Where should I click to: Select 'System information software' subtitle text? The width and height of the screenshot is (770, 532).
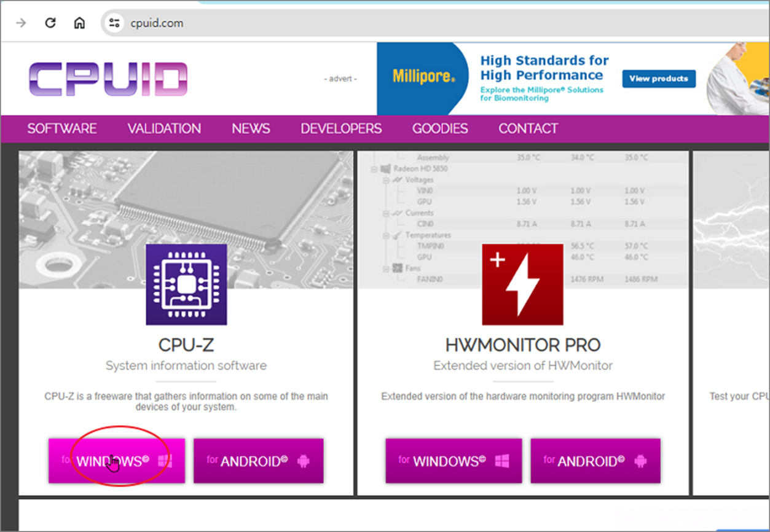pyautogui.click(x=186, y=366)
